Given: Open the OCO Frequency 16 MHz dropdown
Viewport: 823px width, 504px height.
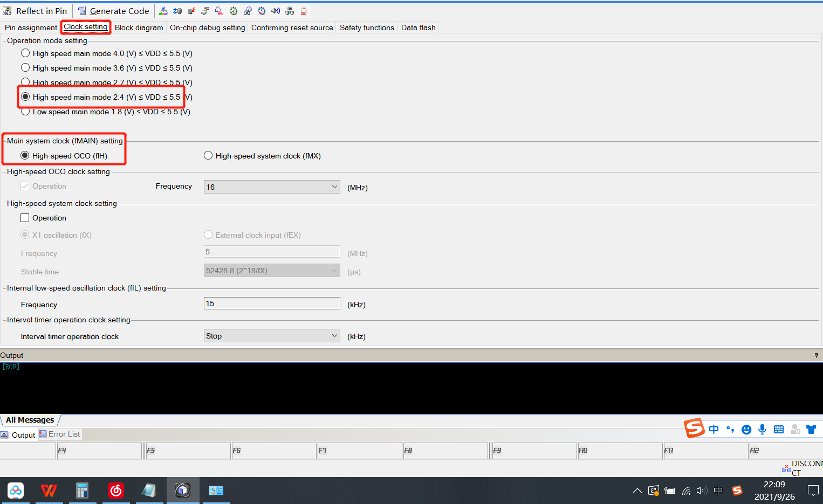Looking at the screenshot, I should pos(272,187).
